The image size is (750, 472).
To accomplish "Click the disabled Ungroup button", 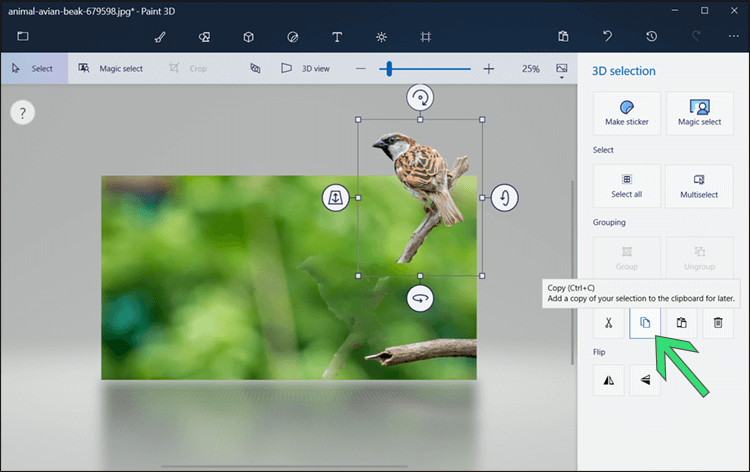I will coord(699,258).
